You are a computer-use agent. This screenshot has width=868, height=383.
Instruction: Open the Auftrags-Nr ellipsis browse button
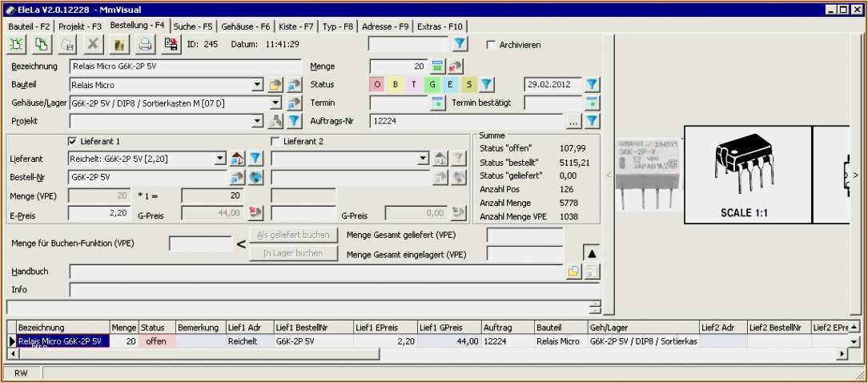tap(573, 121)
